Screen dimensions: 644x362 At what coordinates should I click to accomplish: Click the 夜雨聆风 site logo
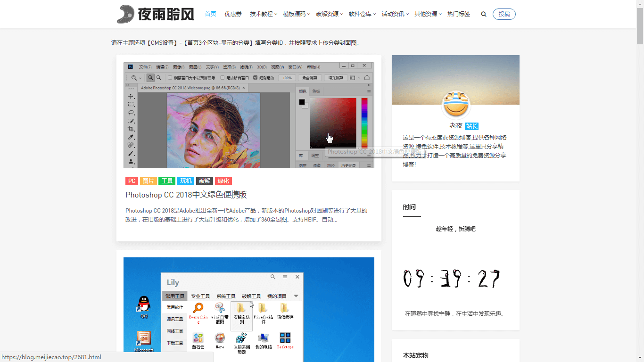tap(156, 14)
